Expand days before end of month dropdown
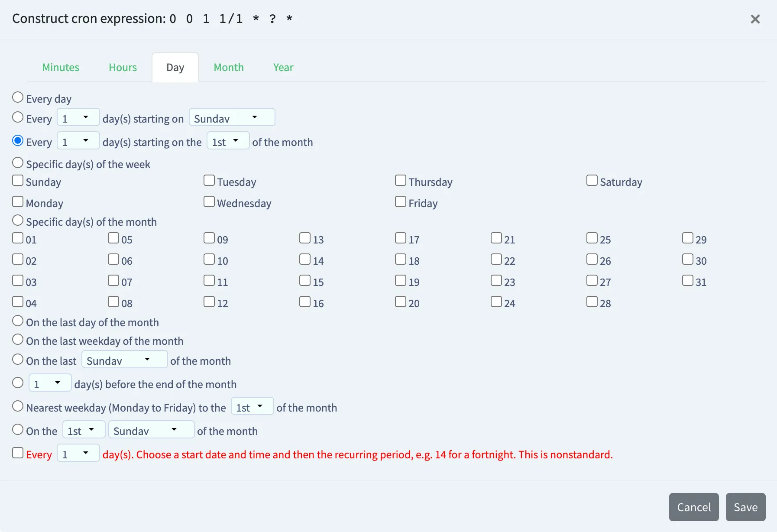777x532 pixels. (x=50, y=383)
